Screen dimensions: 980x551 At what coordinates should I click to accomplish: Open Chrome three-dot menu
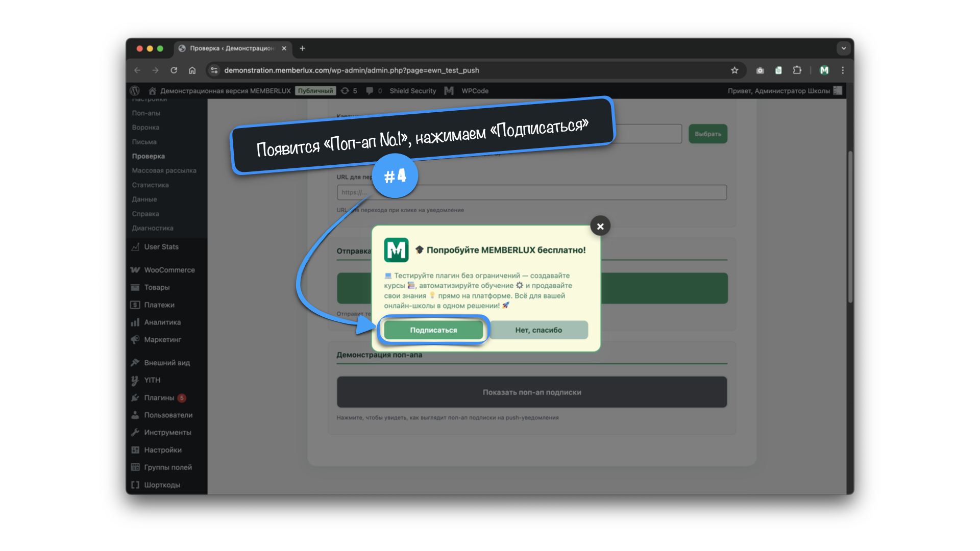[843, 70]
